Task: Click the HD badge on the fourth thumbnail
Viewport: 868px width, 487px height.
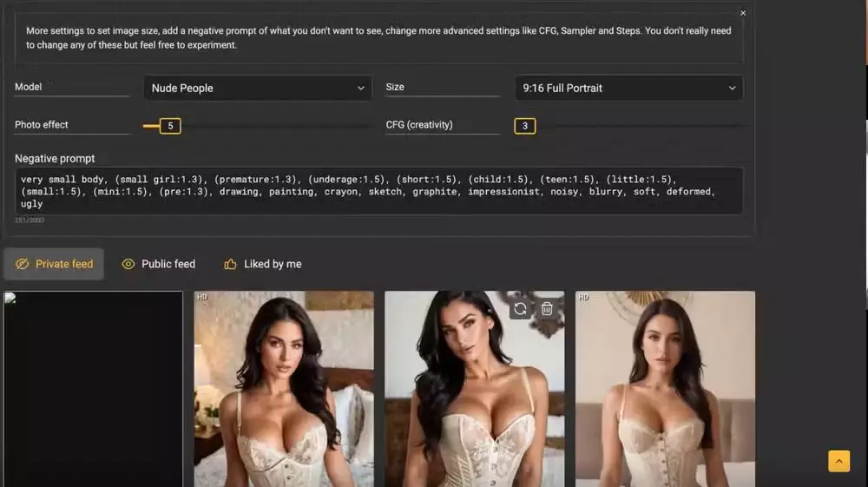Action: click(583, 297)
